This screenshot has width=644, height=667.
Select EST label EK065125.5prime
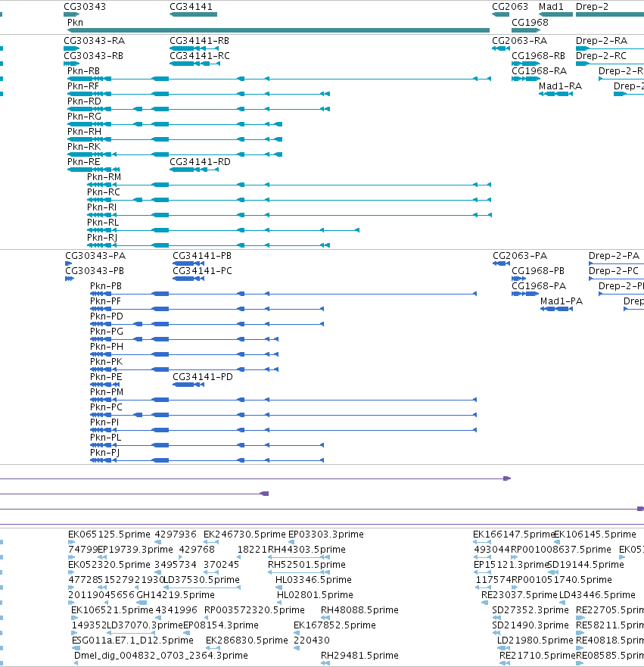tap(109, 535)
